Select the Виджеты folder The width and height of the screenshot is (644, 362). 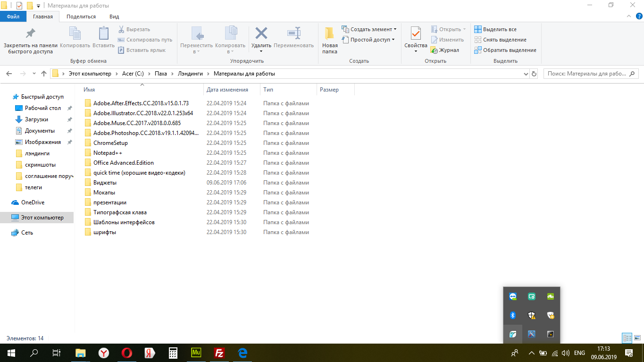pos(105,183)
